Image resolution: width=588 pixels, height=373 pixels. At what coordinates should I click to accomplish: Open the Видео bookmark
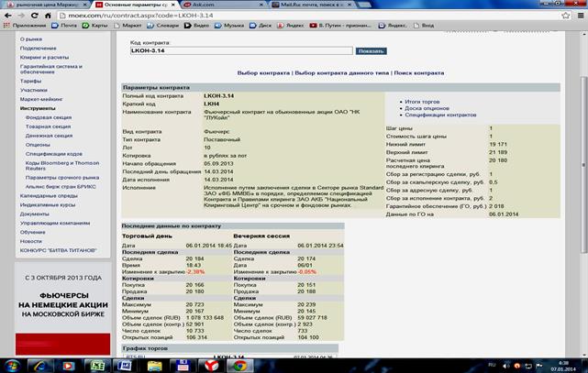(x=197, y=26)
